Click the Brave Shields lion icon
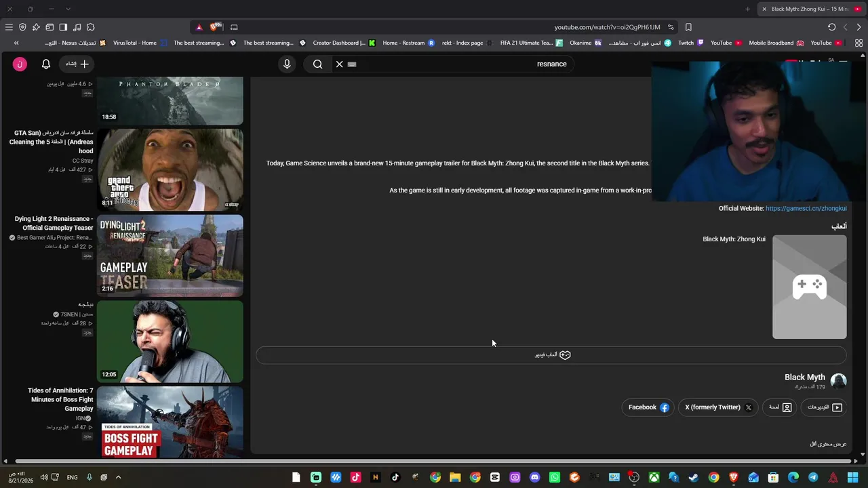 (216, 27)
